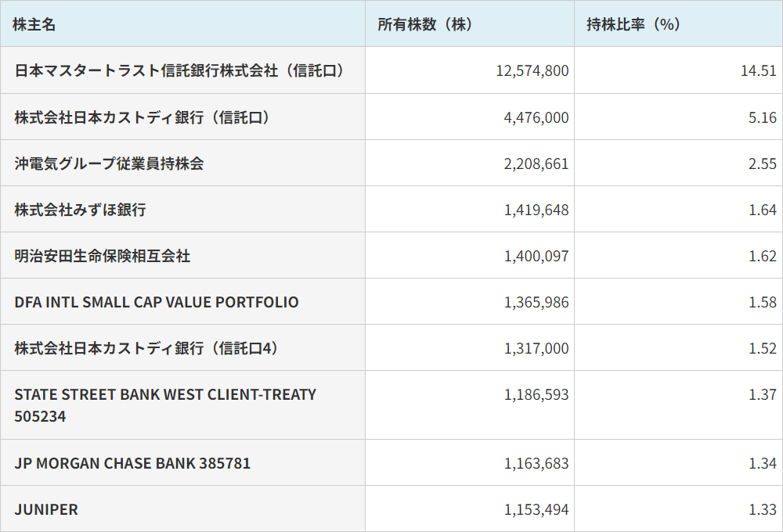Click the ratio value 14.51

(759, 71)
